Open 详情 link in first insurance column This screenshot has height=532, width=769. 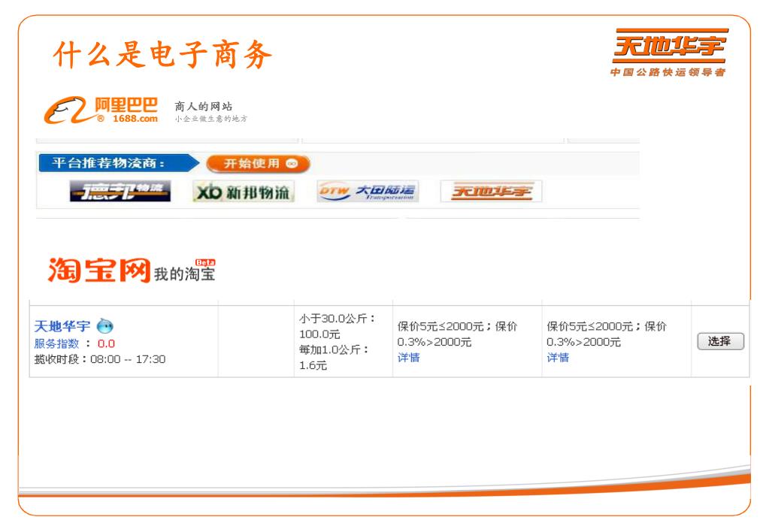(408, 358)
